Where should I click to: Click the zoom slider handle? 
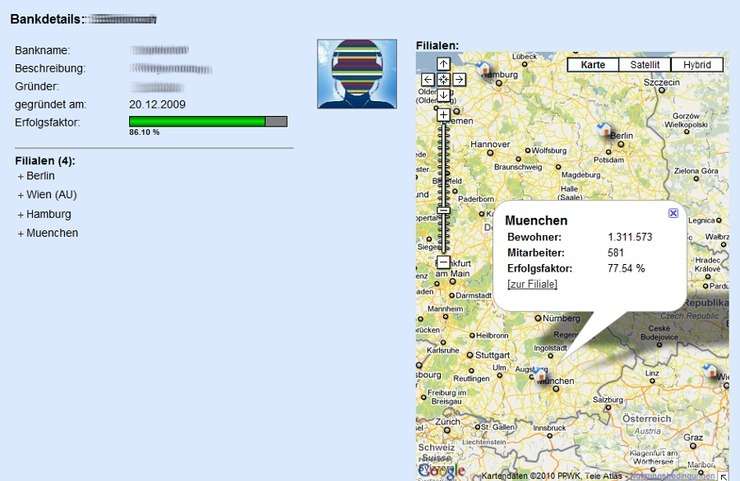(x=443, y=211)
